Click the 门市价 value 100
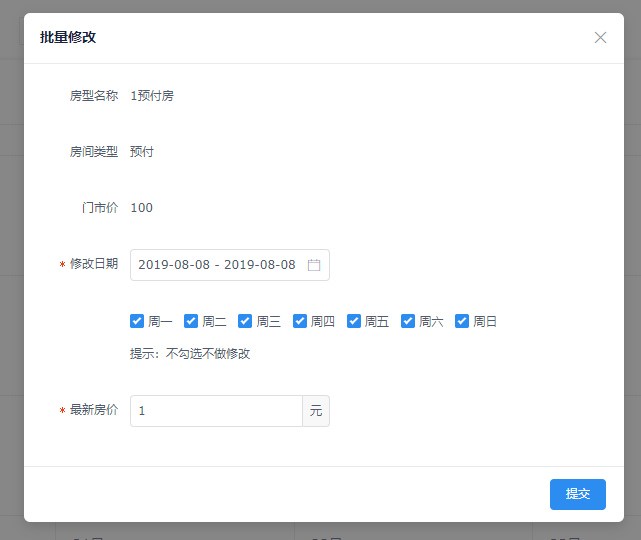This screenshot has height=540, width=641. [142, 208]
